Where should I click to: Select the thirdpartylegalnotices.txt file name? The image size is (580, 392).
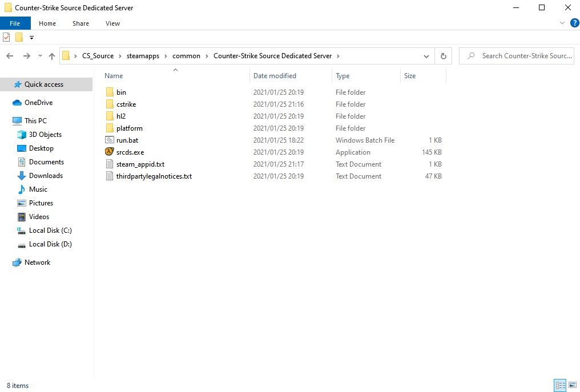click(x=154, y=176)
